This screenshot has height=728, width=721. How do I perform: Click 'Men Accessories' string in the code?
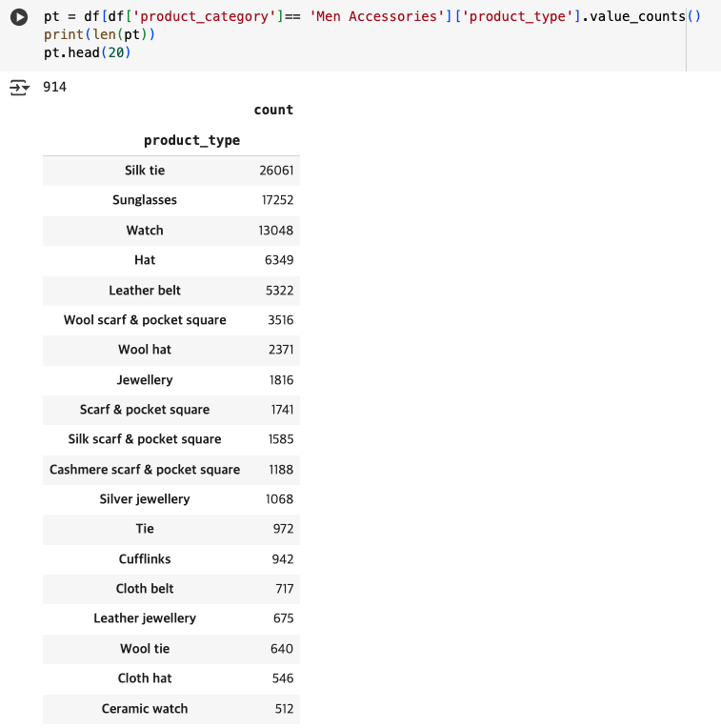tap(377, 17)
